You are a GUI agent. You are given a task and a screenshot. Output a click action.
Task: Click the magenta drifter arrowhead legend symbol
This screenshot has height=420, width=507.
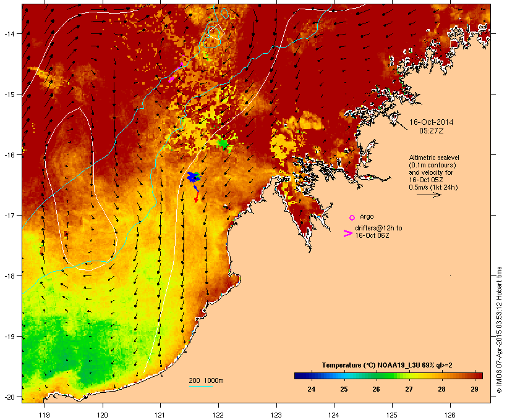pyautogui.click(x=347, y=233)
